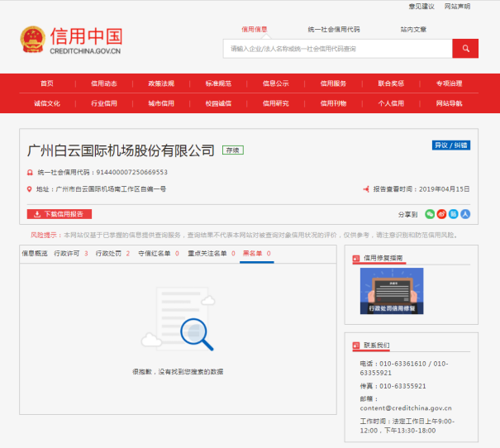Click the icon next to 统一社会信用代码

point(30,173)
